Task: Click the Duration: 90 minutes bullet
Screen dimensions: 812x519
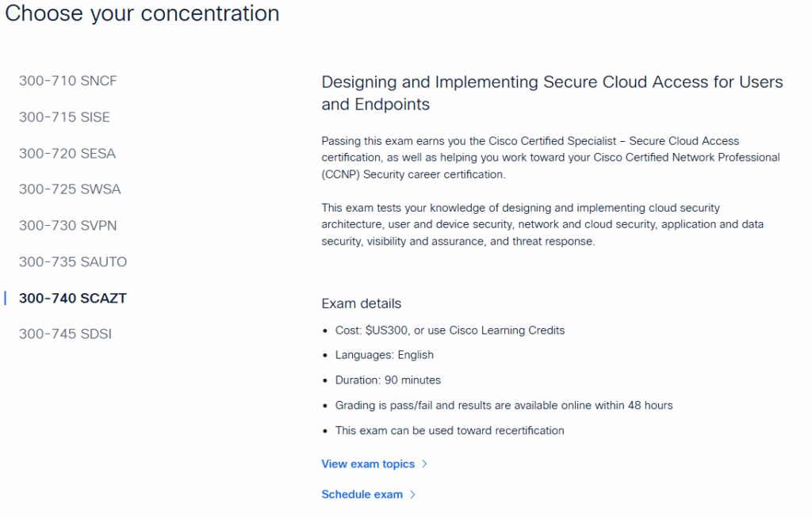Action: pos(388,380)
